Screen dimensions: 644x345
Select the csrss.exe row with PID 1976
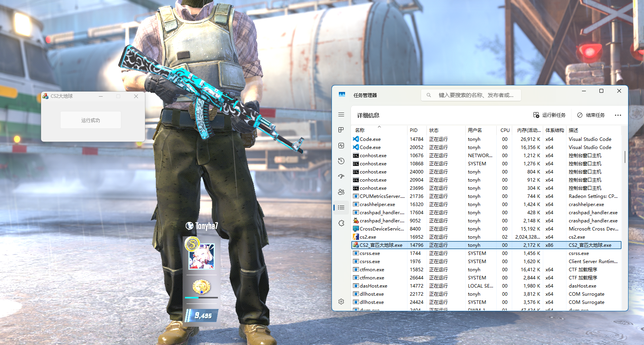point(486,261)
